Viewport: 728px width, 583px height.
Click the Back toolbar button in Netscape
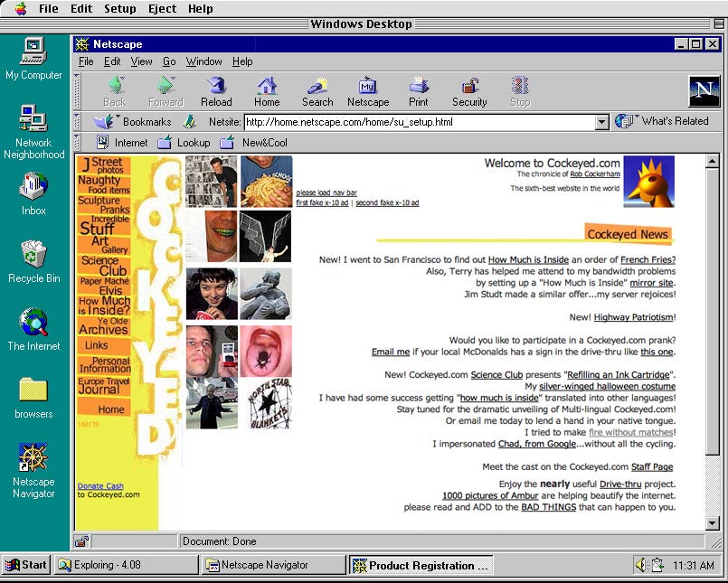pyautogui.click(x=115, y=91)
